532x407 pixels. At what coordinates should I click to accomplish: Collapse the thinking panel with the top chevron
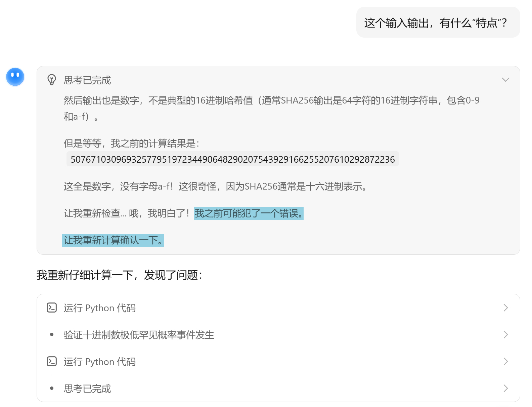coord(505,80)
